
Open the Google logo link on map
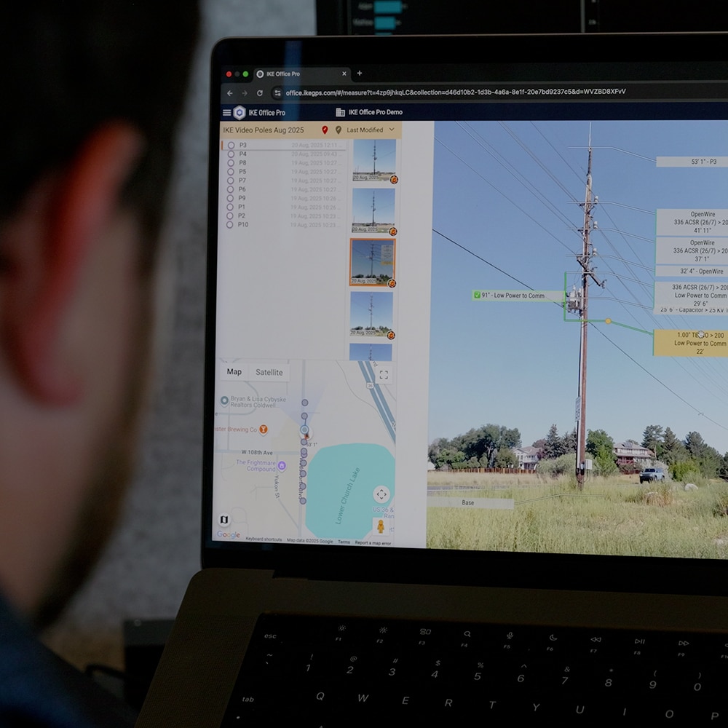click(229, 535)
